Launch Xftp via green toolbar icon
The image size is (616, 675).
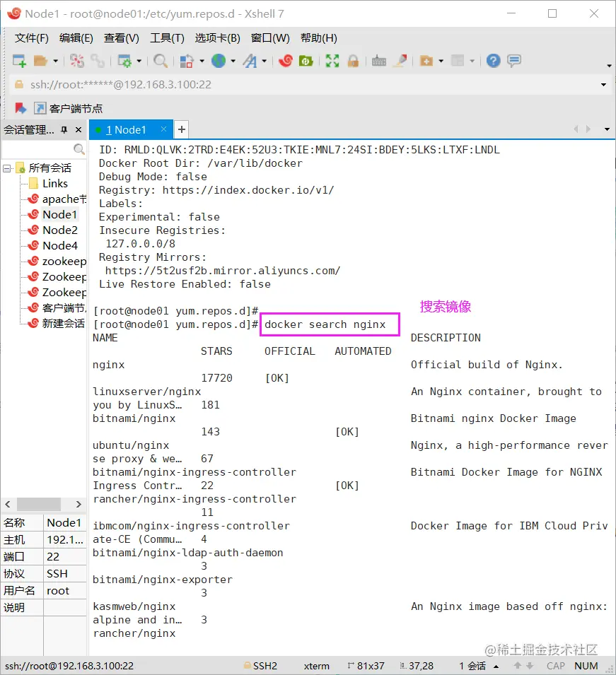point(306,61)
